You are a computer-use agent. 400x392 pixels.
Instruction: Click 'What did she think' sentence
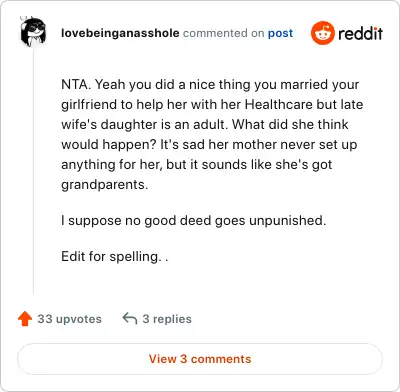click(x=290, y=124)
